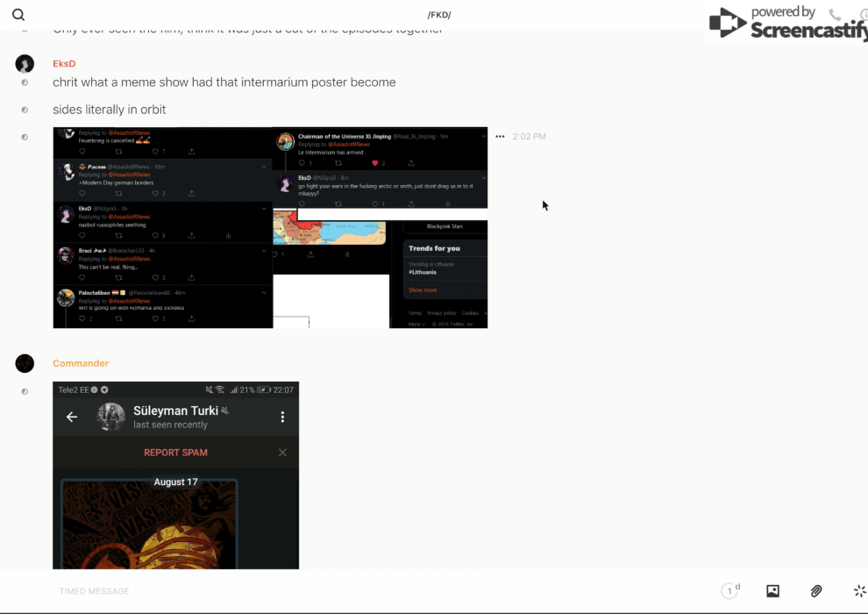Click status dot beside 'chrit what a meme' message
This screenshot has width=868, height=614.
tap(25, 82)
